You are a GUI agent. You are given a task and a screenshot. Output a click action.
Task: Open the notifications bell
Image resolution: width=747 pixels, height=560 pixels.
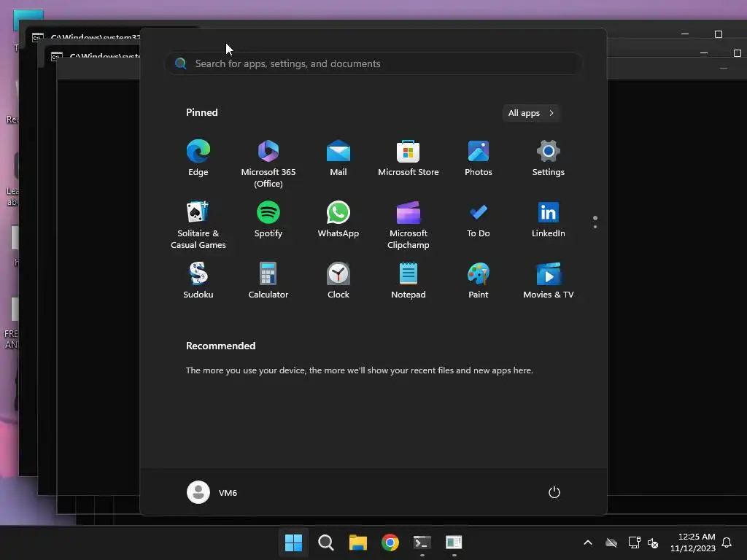point(727,542)
